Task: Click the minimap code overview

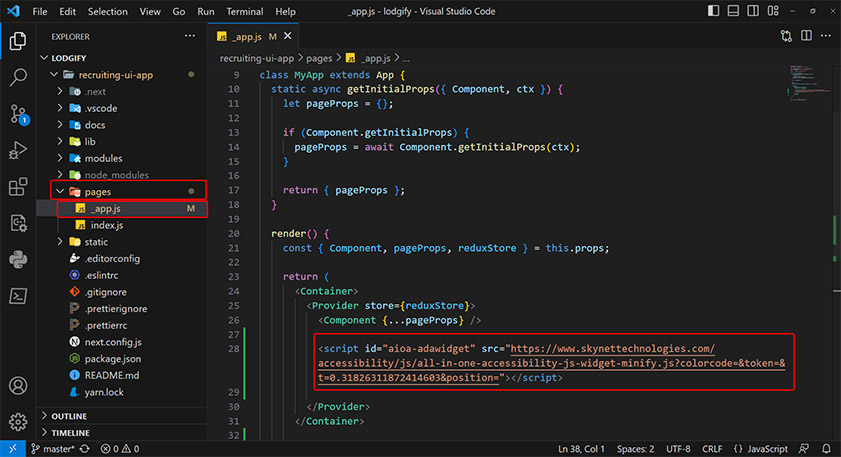Action: click(809, 84)
